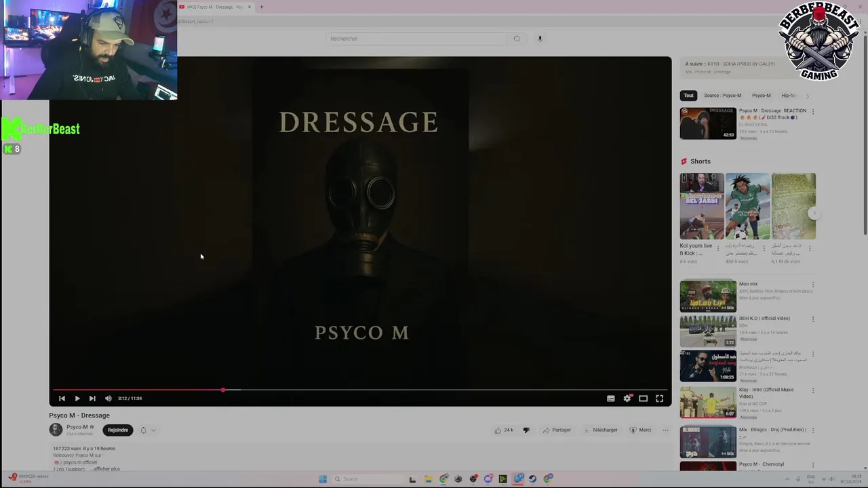Viewport: 868px width, 488px height.
Task: Open Dressage REACTION video thumbnail
Action: tap(708, 123)
